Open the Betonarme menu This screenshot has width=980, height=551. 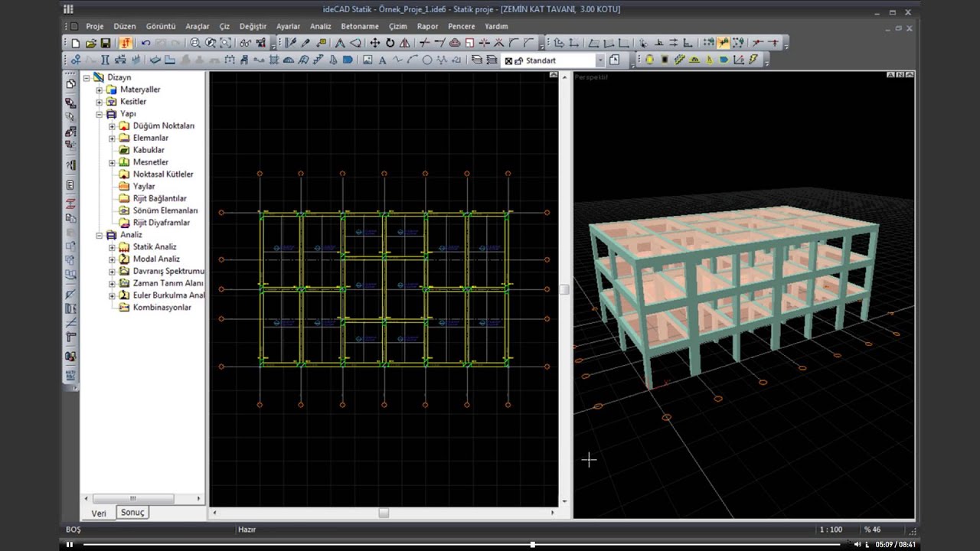[x=360, y=26]
